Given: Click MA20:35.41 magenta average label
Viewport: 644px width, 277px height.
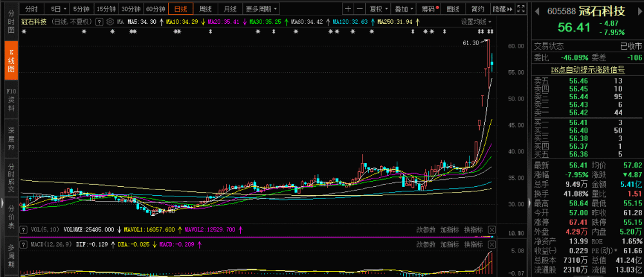Looking at the screenshot, I should pos(224,22).
